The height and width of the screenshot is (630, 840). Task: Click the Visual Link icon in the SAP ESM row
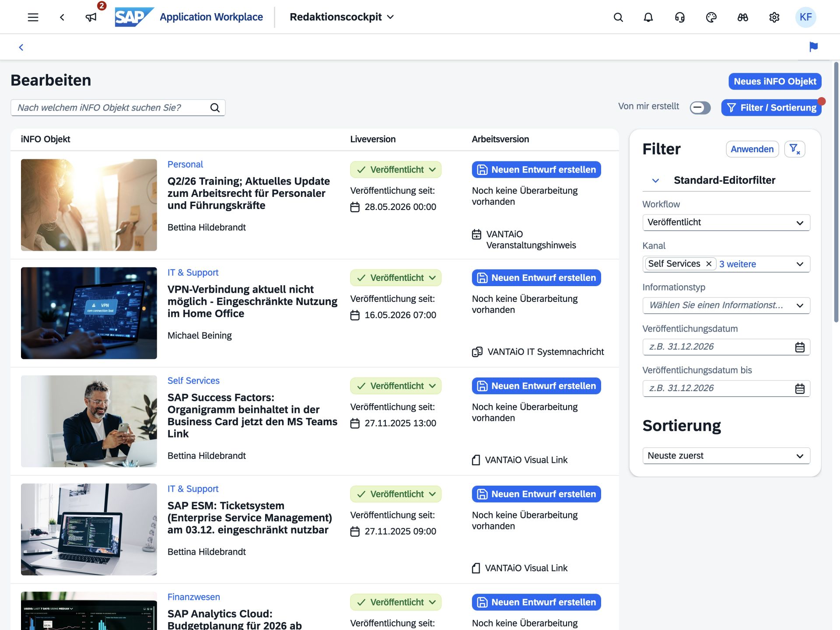tap(476, 568)
